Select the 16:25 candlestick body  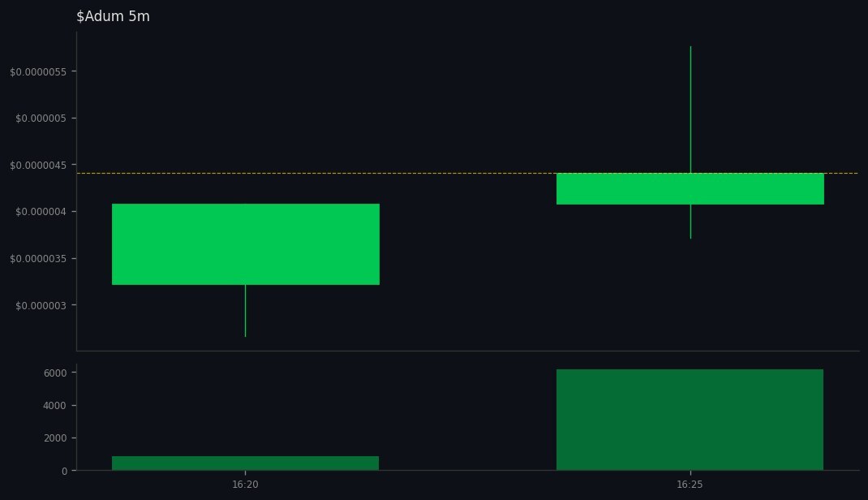pyautogui.click(x=690, y=189)
